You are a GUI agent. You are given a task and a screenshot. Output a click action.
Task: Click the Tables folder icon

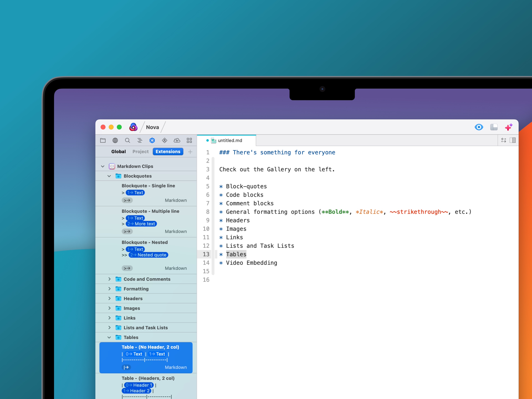click(x=118, y=337)
